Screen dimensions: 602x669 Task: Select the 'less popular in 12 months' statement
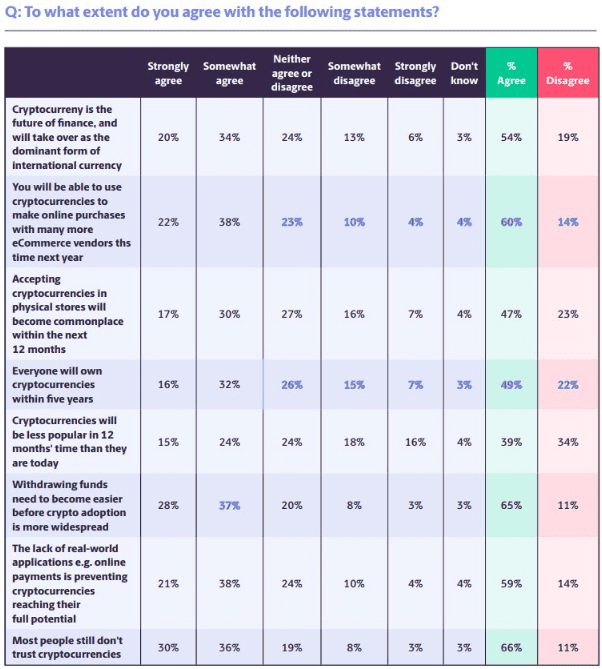point(69,442)
